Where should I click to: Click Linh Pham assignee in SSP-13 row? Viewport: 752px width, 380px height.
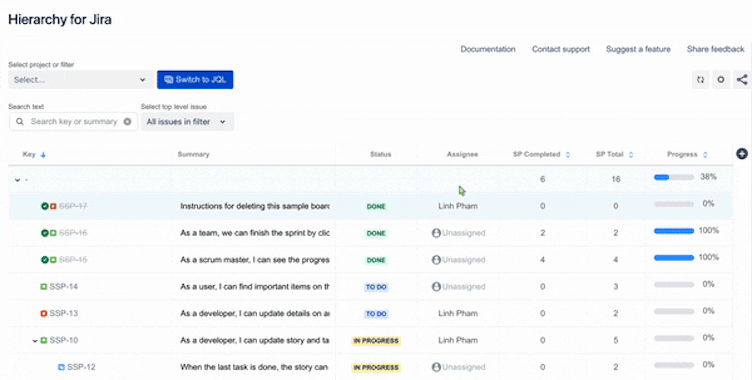pyautogui.click(x=458, y=314)
